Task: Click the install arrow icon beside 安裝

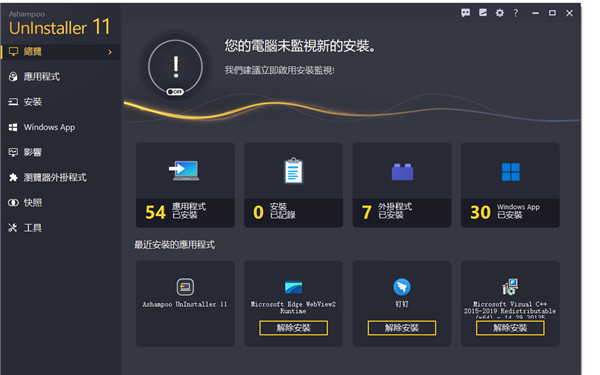Action: [x=13, y=102]
